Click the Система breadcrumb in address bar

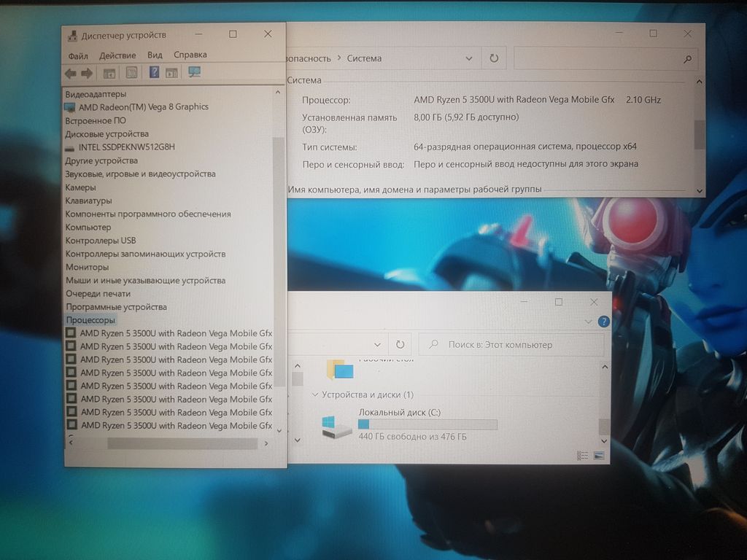pyautogui.click(x=364, y=58)
